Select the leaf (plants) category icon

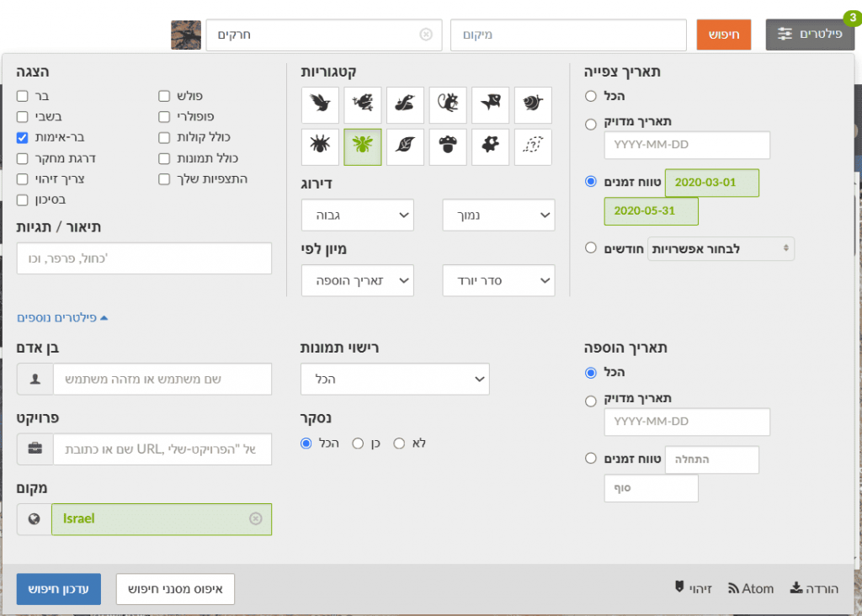(x=406, y=146)
